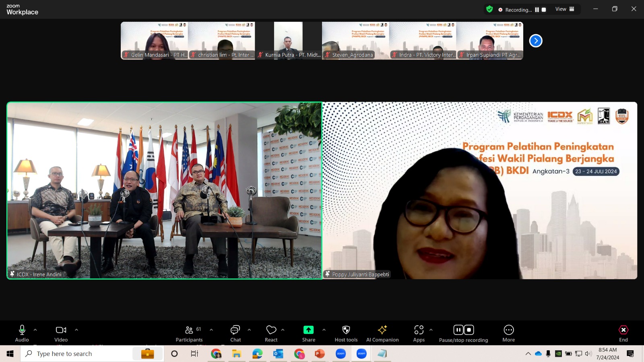644x362 pixels.
Task: Open the Chat panel
Action: pos(235,333)
